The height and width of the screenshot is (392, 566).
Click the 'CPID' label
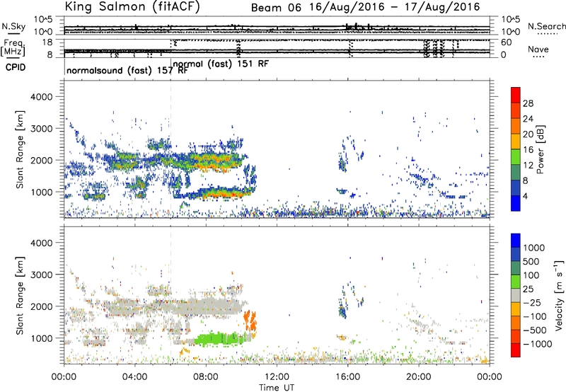pyautogui.click(x=16, y=67)
